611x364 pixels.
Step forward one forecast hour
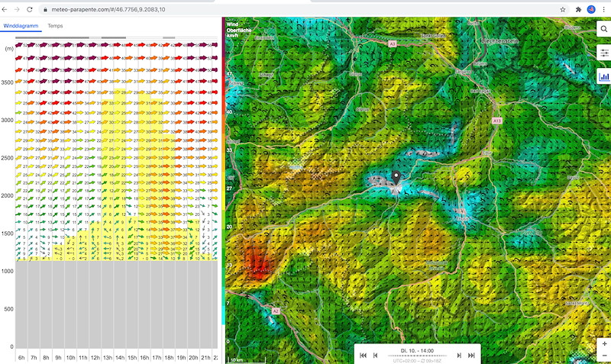pos(459,355)
